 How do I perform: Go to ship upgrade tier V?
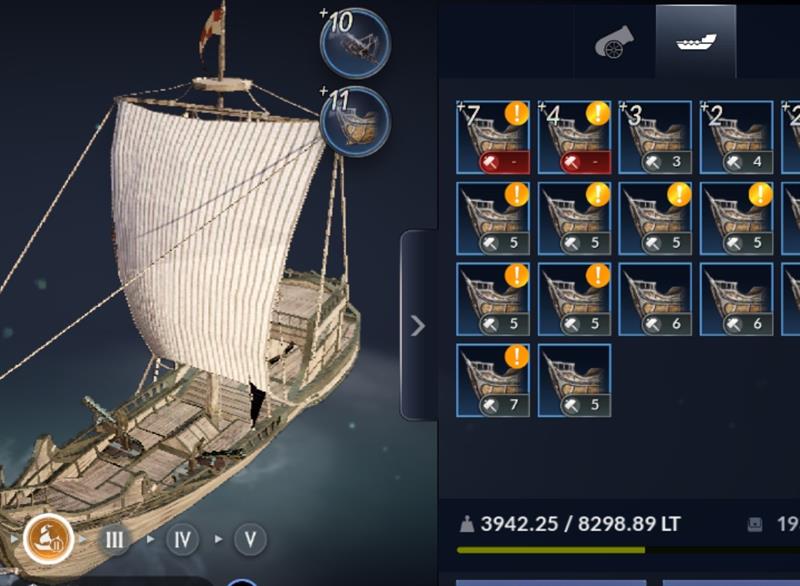250,539
